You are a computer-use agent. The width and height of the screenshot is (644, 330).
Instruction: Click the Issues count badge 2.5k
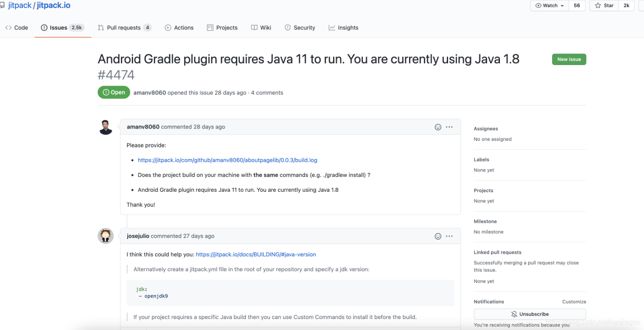pos(77,28)
